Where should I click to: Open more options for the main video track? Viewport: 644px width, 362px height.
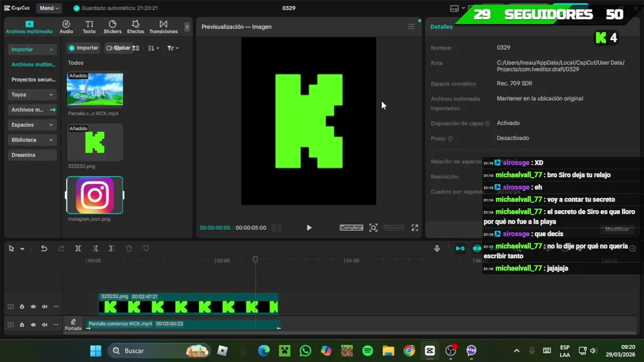56,325
